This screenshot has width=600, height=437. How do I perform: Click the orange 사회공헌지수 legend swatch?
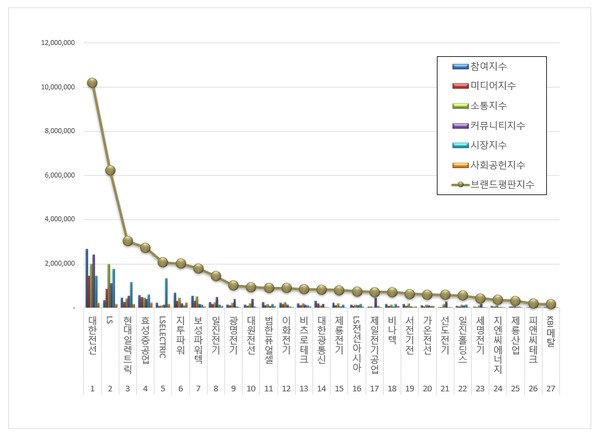(x=460, y=164)
